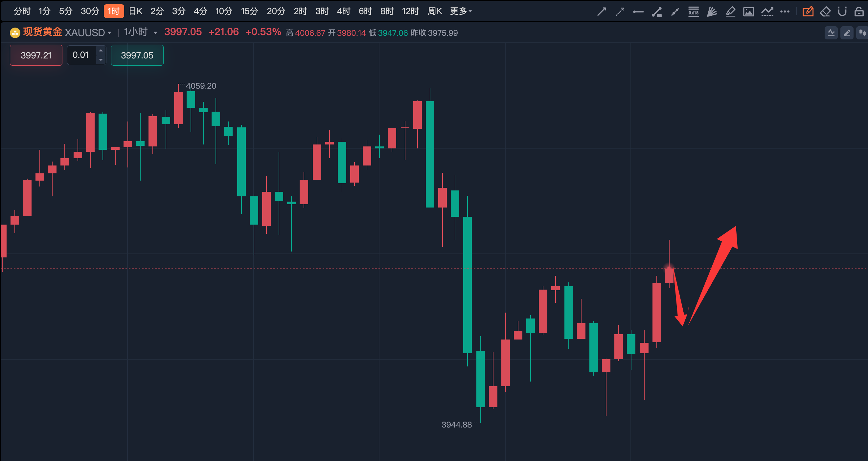Switch to the 日K timeframe tab
Viewport: 868px width, 461px height.
[x=135, y=11]
